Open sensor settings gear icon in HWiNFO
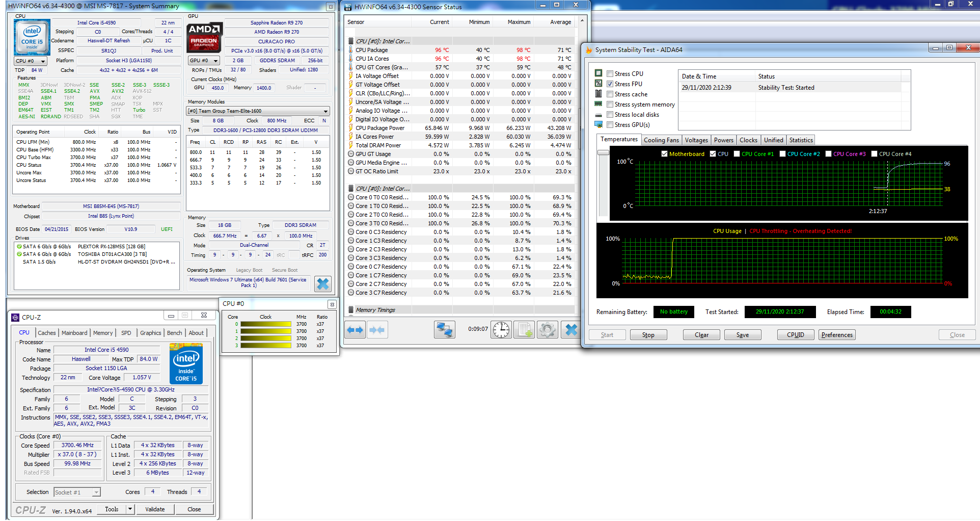The width and height of the screenshot is (980, 521). [x=548, y=330]
